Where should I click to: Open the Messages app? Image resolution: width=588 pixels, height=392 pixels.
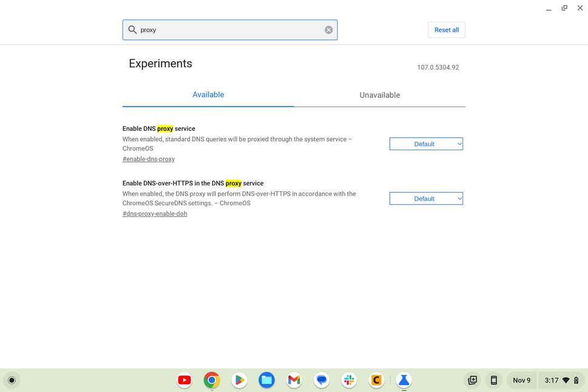[x=321, y=380]
